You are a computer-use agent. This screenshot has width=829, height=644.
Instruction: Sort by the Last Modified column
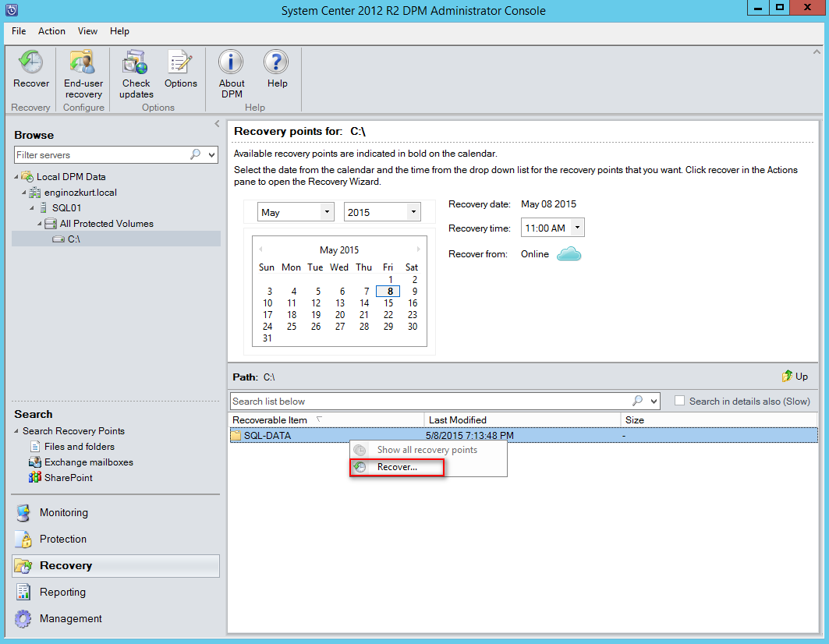point(523,419)
